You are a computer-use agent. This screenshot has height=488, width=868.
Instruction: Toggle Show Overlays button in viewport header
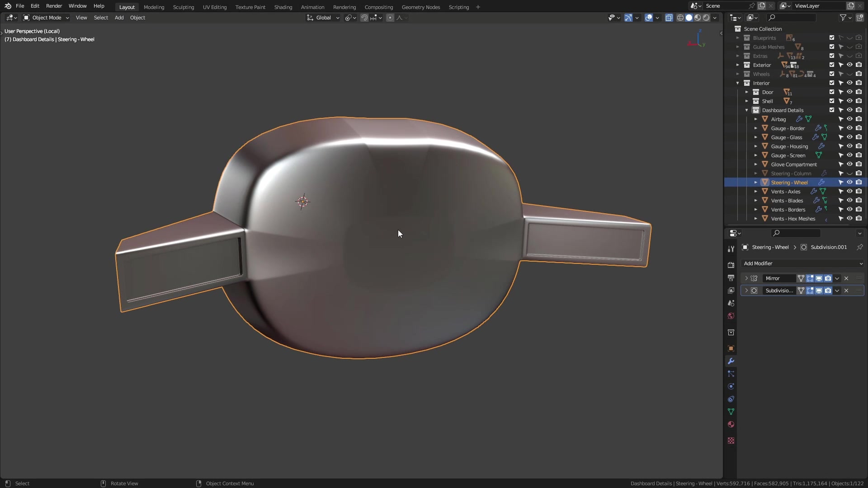tap(649, 18)
